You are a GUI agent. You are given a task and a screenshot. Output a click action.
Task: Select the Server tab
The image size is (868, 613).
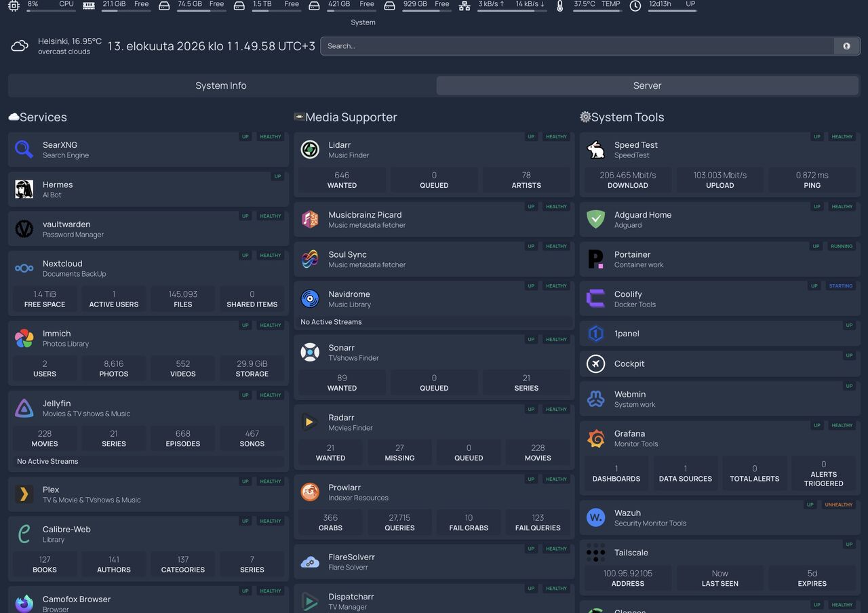point(648,85)
